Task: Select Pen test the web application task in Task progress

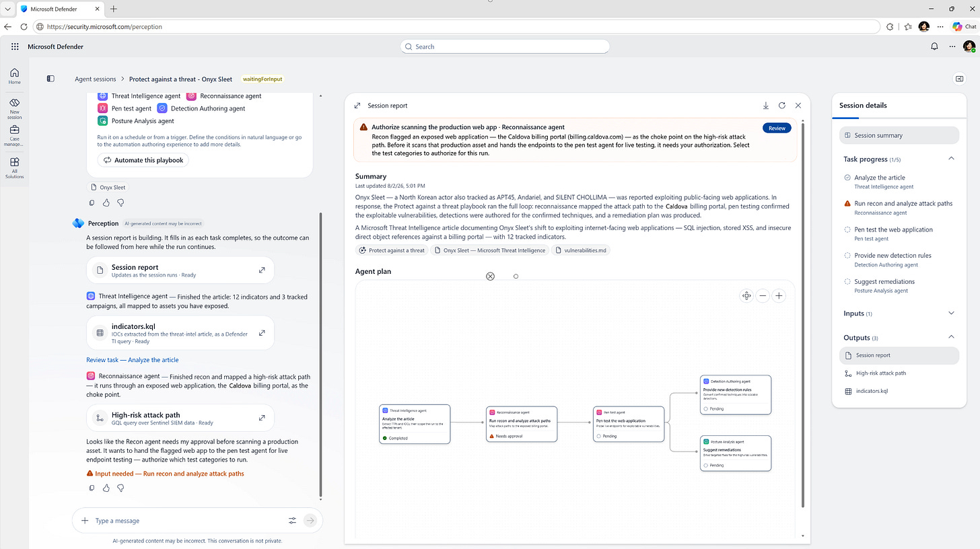Action: 899,233
